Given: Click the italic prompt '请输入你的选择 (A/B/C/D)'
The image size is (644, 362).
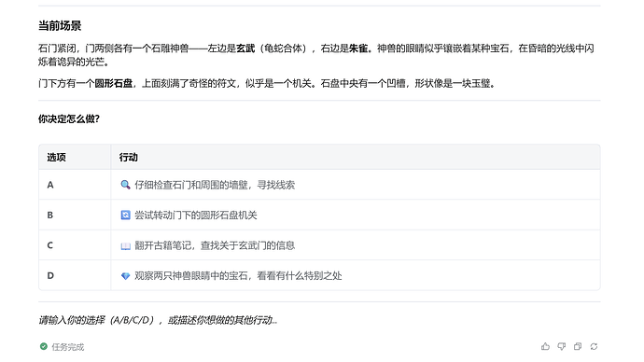Looking at the screenshot, I should click(97, 320).
